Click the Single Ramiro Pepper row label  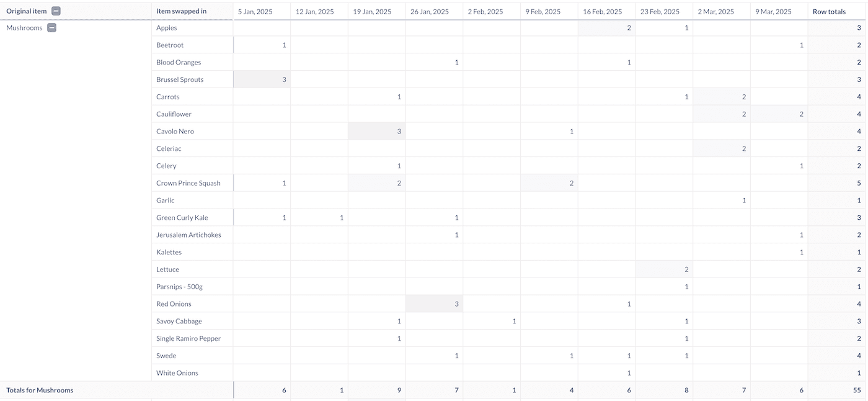pos(188,338)
